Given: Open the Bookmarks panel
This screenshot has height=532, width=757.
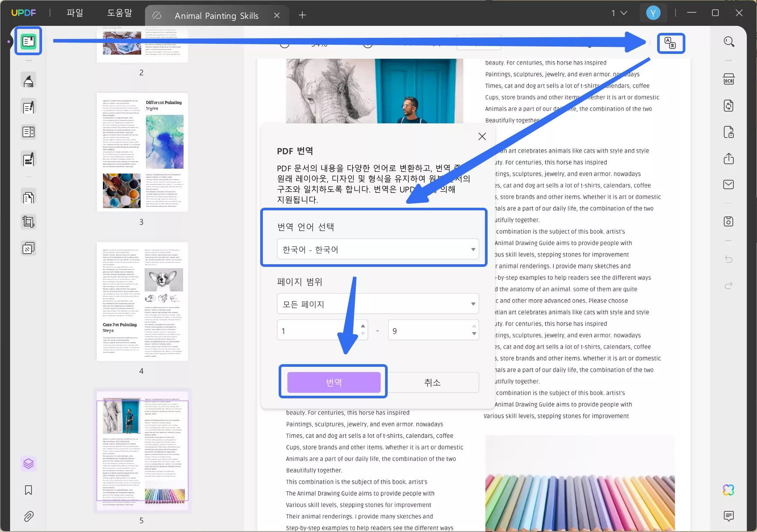Looking at the screenshot, I should point(28,490).
